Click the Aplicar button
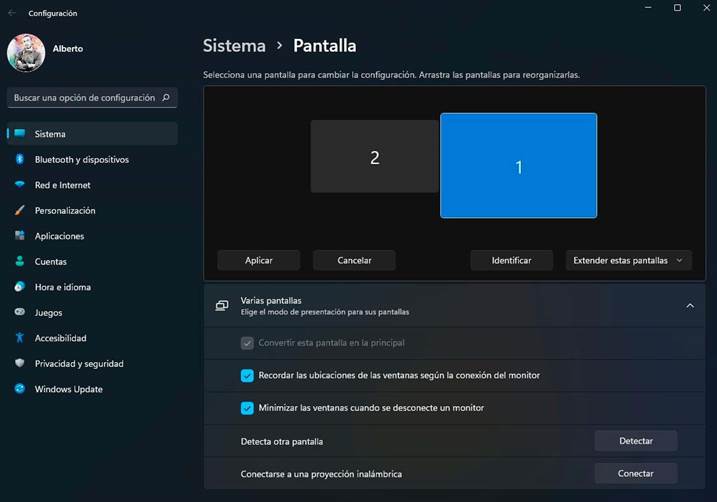 pos(258,260)
